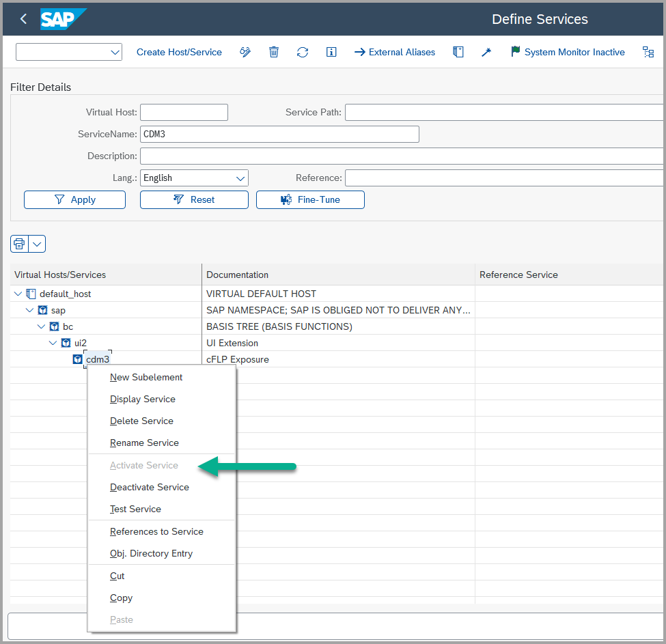Click the hierarchy tree icon at toolbar end
This screenshot has width=666, height=644.
point(648,52)
